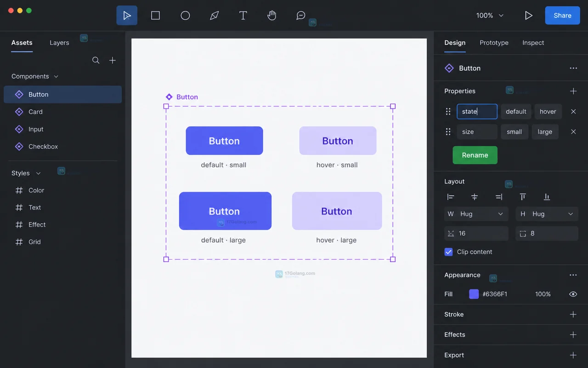Image resolution: width=588 pixels, height=368 pixels.
Task: Select the Comment tool
Action: click(301, 16)
